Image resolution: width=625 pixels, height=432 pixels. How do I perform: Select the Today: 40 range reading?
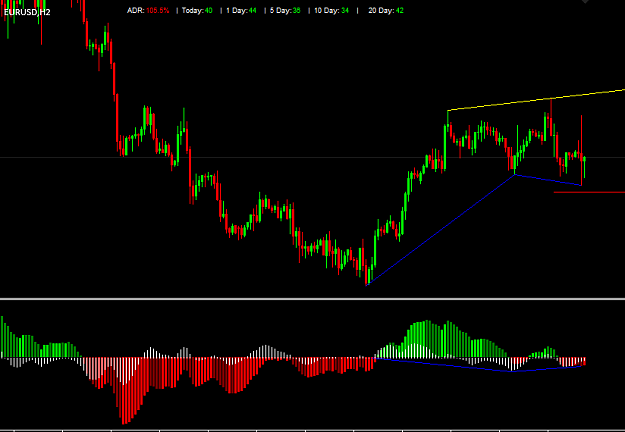pos(197,11)
